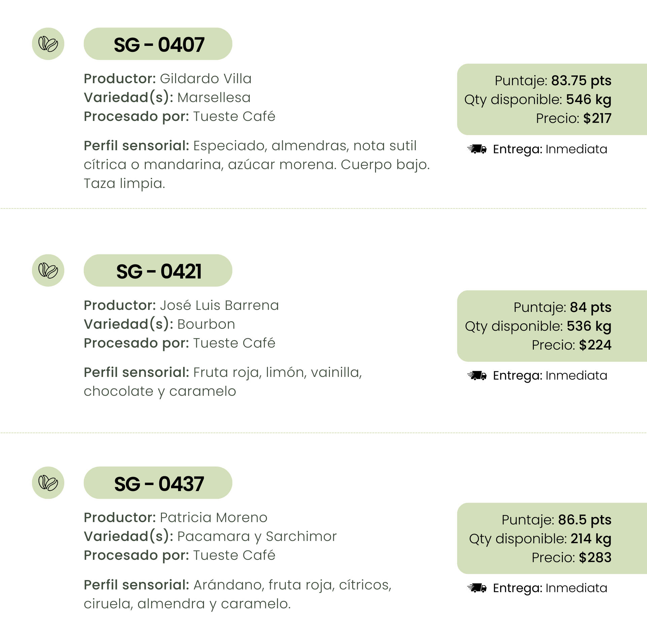Click producer name Gildardo Villa
647x644 pixels.
click(206, 78)
